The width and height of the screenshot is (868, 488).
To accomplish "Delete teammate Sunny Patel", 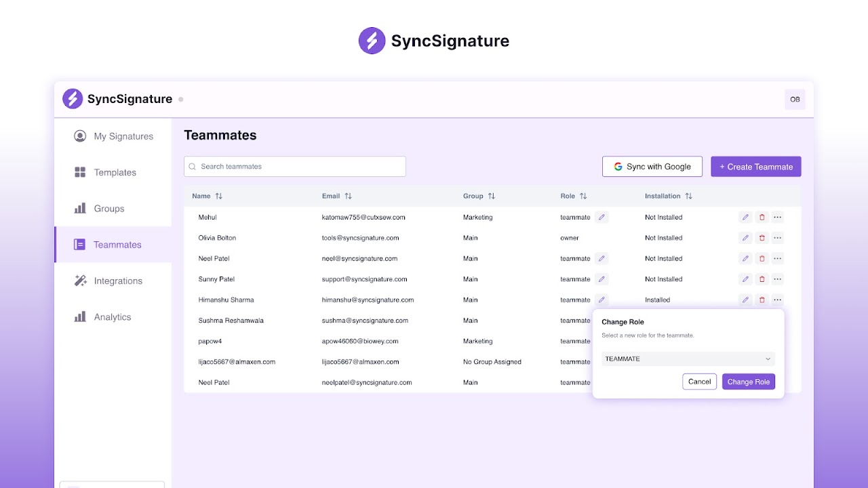I will (x=762, y=279).
